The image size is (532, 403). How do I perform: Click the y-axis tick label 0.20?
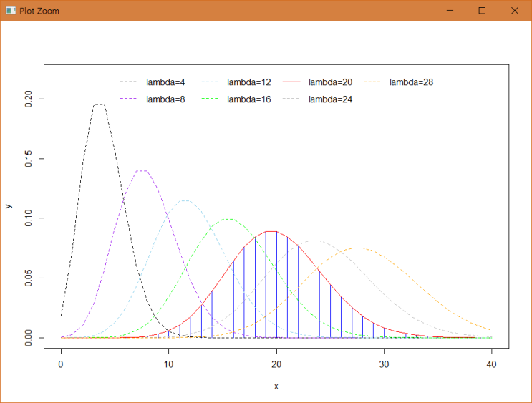(29, 99)
